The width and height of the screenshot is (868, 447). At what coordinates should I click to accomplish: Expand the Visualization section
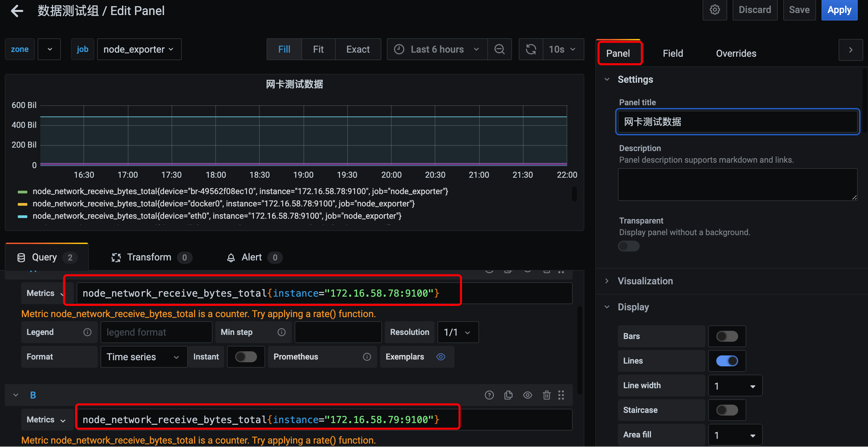[x=607, y=281]
